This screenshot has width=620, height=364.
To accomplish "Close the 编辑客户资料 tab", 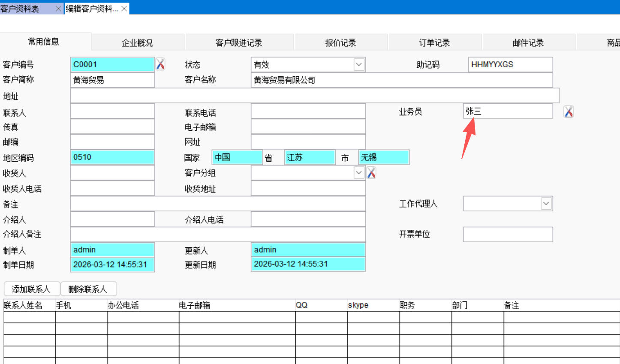I will [124, 9].
